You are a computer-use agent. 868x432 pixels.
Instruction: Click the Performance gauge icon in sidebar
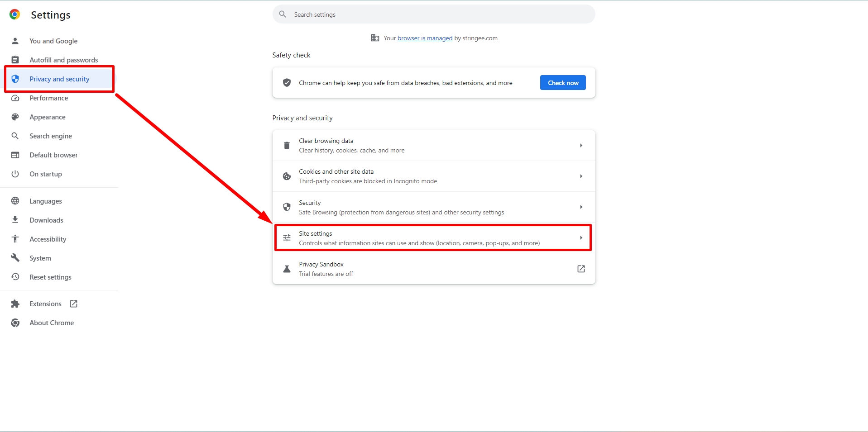coord(15,98)
